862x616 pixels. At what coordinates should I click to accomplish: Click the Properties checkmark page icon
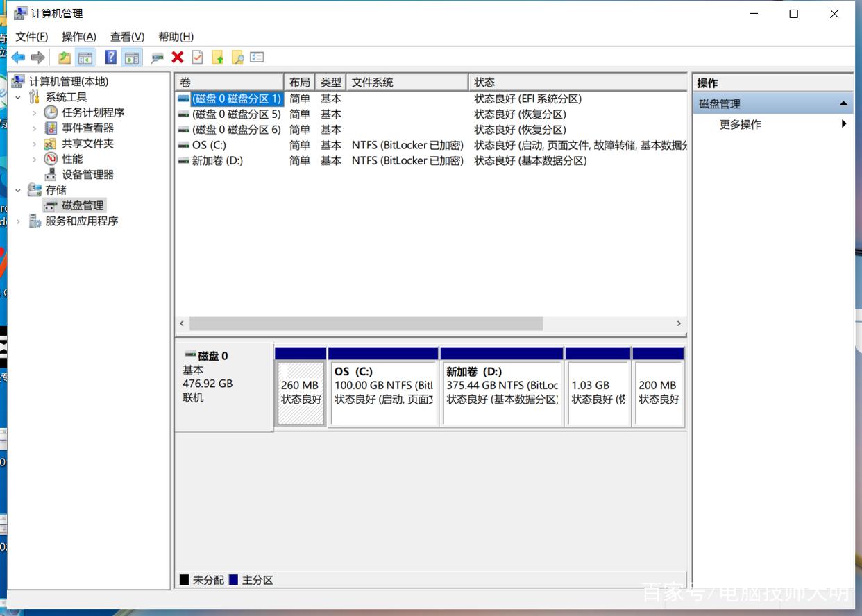(198, 58)
